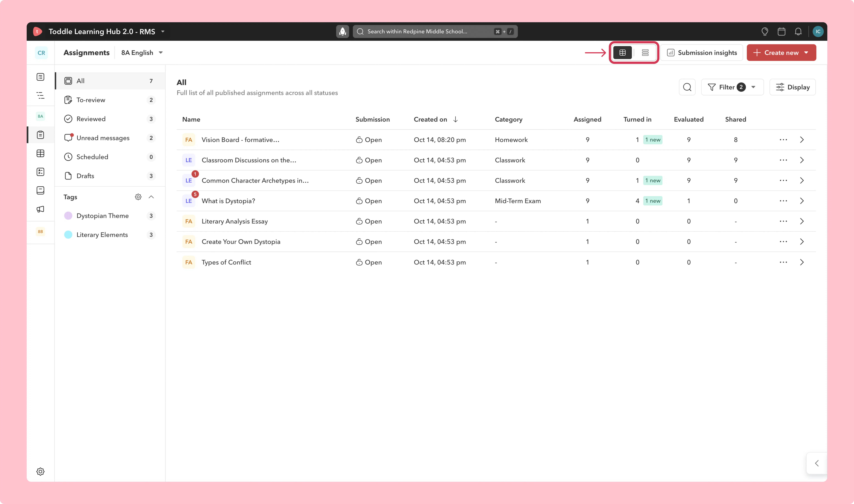
Task: Select the Scheduled tab
Action: point(110,157)
